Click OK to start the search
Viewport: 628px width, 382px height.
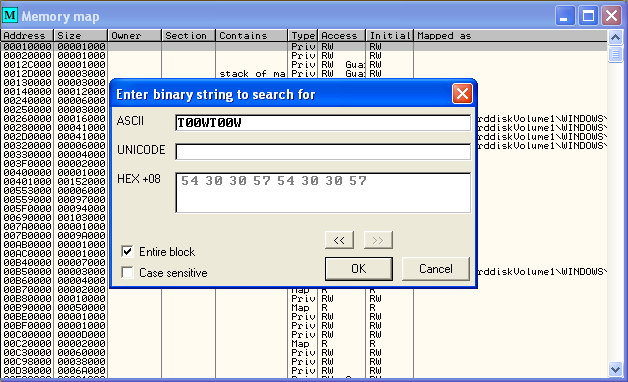click(359, 269)
